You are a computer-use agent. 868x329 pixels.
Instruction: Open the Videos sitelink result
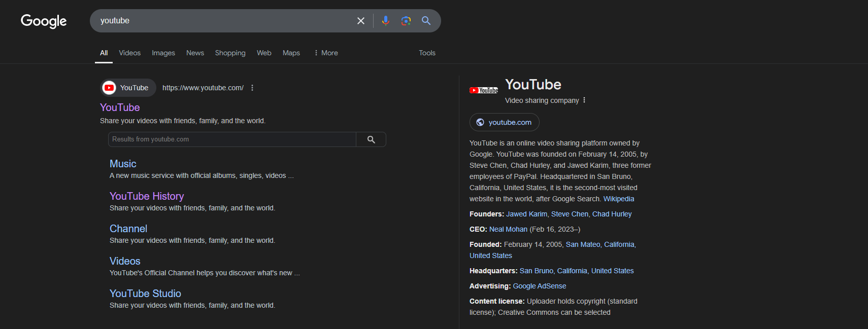pyautogui.click(x=125, y=261)
